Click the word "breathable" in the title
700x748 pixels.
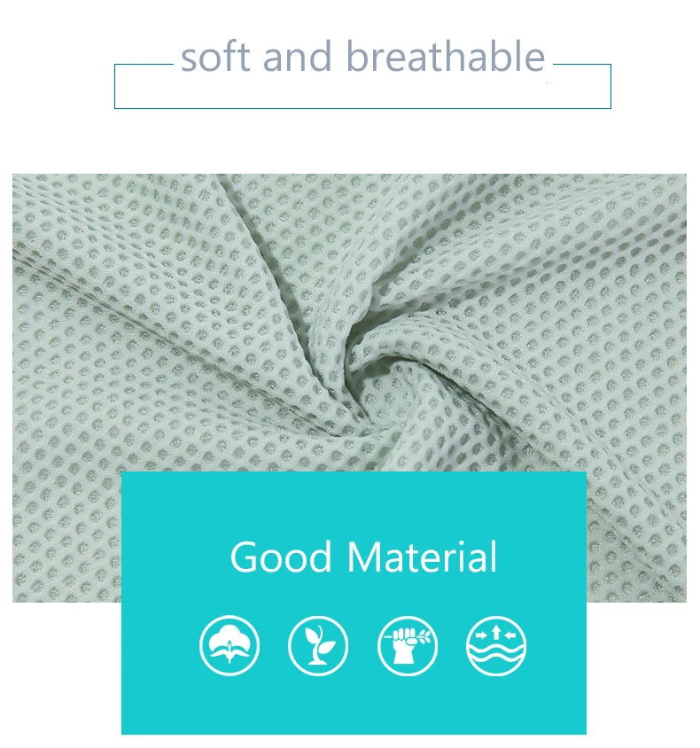[446, 57]
